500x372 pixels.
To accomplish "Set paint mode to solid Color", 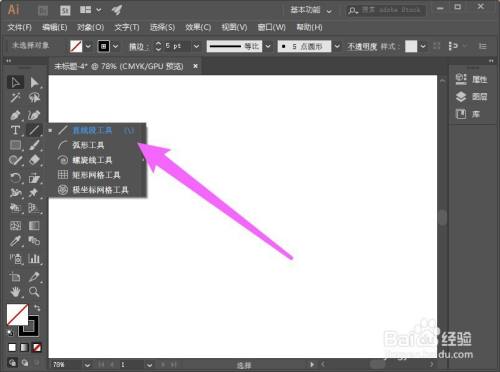I will (x=12, y=348).
